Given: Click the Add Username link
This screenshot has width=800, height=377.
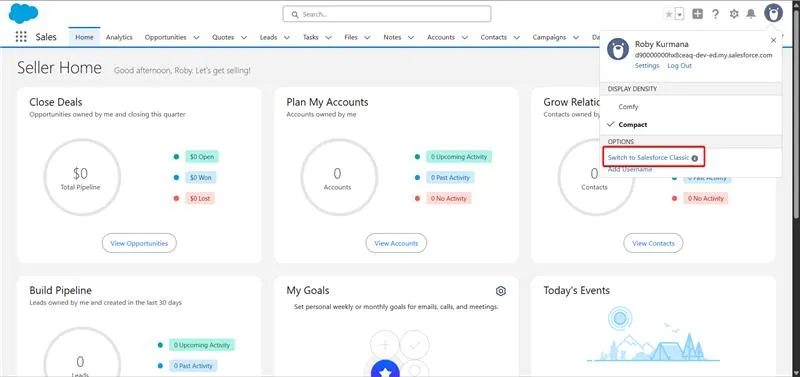Looking at the screenshot, I should click(x=630, y=169).
